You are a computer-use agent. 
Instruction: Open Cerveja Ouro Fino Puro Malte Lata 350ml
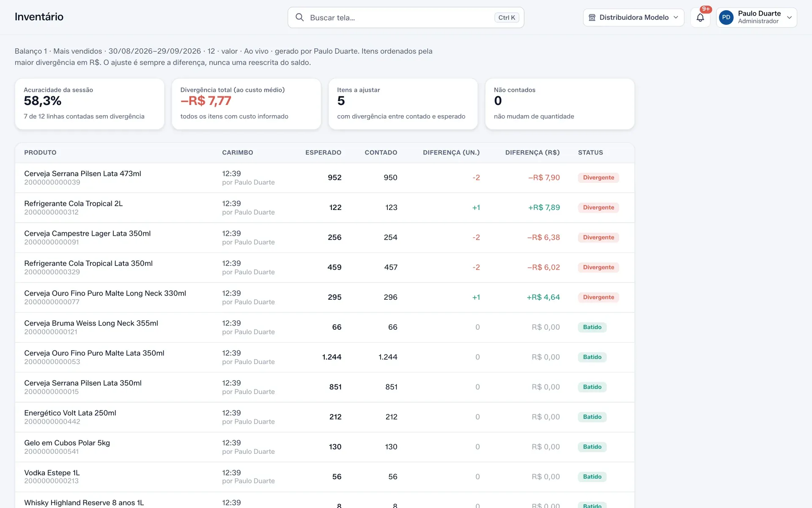325,357
